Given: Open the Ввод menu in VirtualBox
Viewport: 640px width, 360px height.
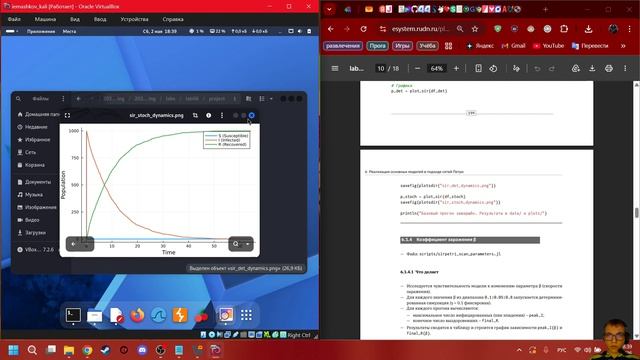Looking at the screenshot, I should point(100,19).
